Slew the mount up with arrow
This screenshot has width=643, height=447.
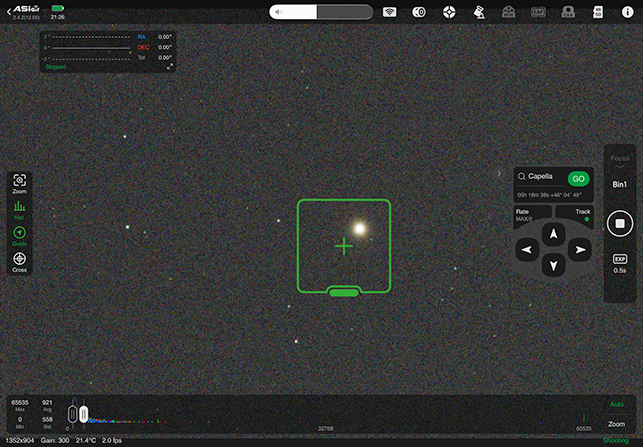click(553, 233)
